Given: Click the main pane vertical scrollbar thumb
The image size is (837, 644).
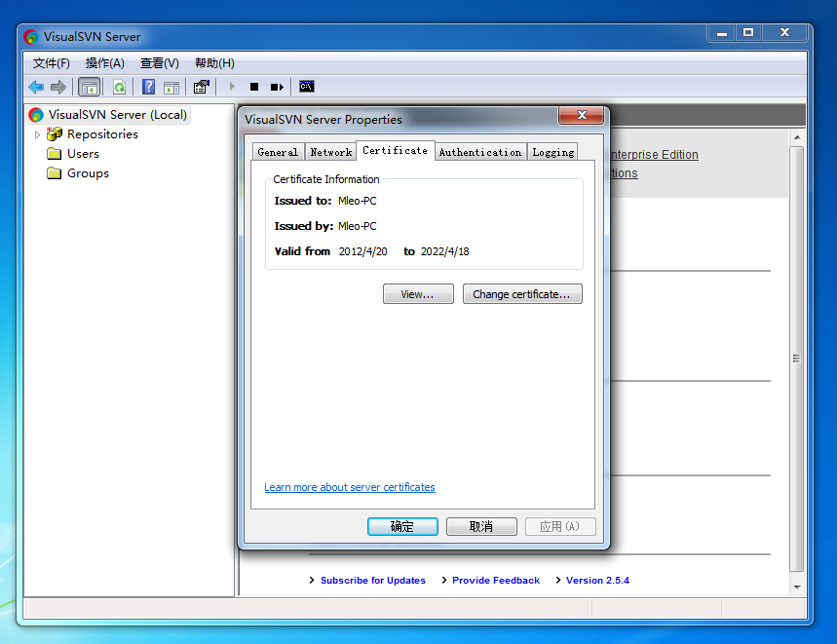Looking at the screenshot, I should (x=796, y=359).
